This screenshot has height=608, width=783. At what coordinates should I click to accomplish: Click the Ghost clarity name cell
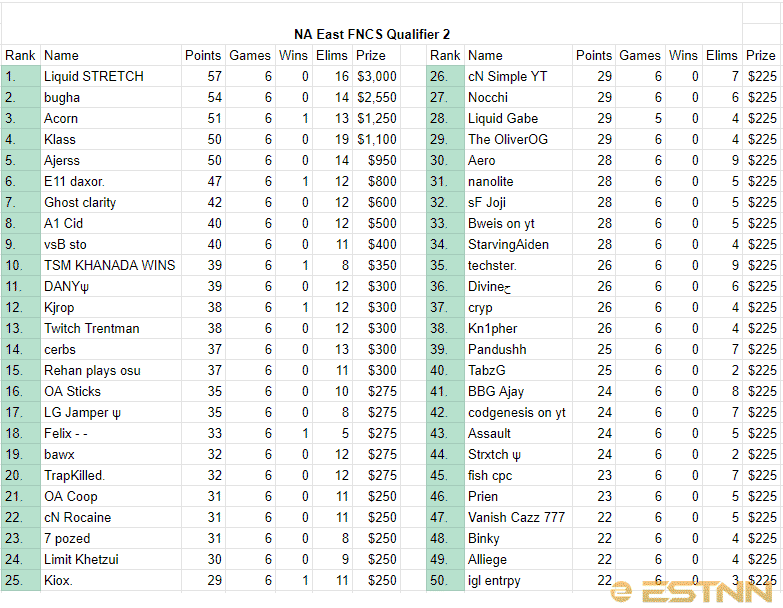tap(111, 202)
